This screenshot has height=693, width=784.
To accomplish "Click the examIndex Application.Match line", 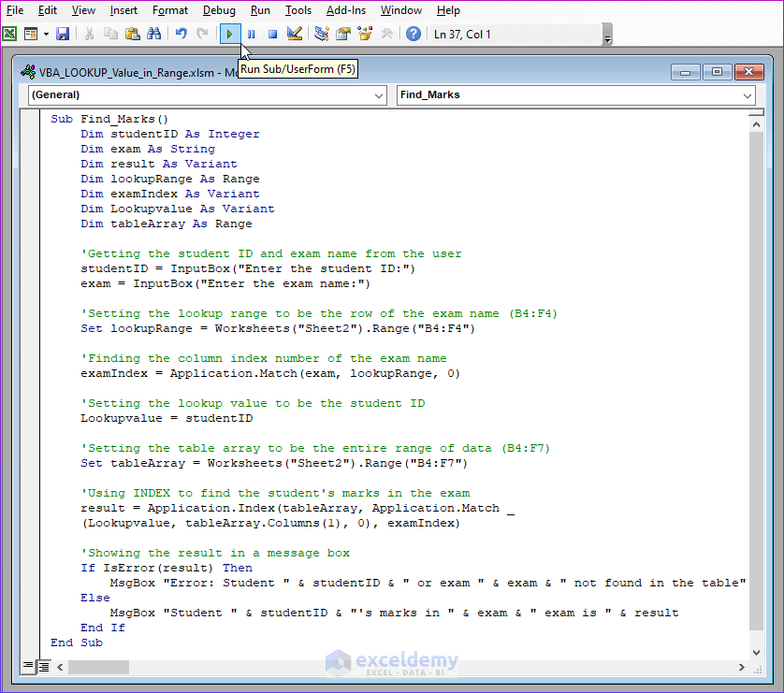I will point(270,374).
